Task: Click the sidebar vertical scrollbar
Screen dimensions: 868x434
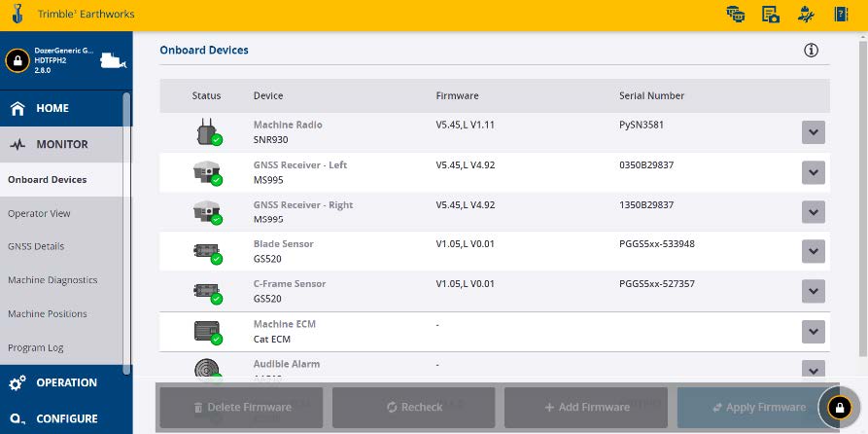Action: pos(126,233)
